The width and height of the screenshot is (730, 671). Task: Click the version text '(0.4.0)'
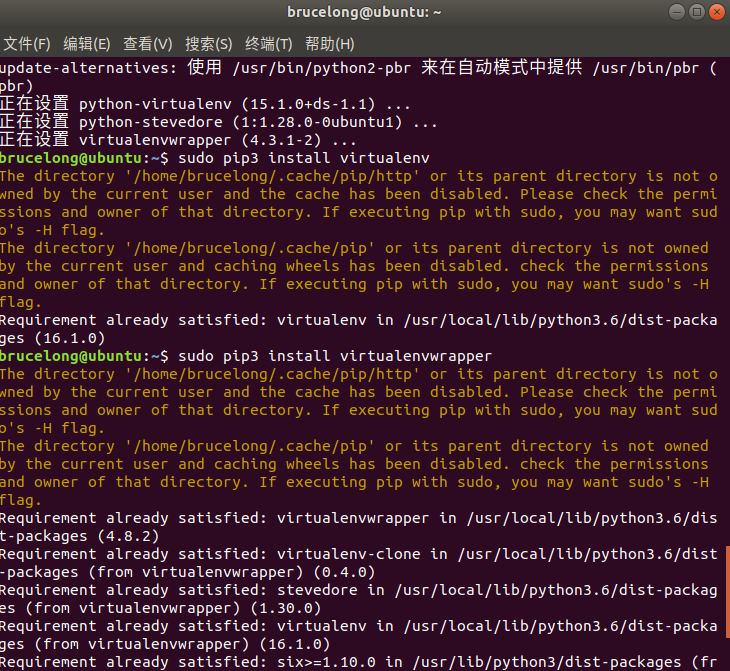344,572
